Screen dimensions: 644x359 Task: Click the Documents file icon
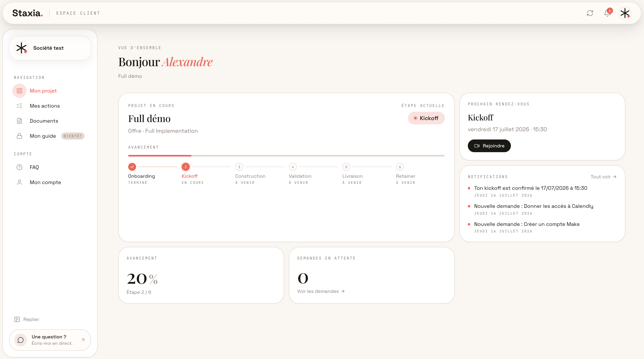click(x=19, y=121)
